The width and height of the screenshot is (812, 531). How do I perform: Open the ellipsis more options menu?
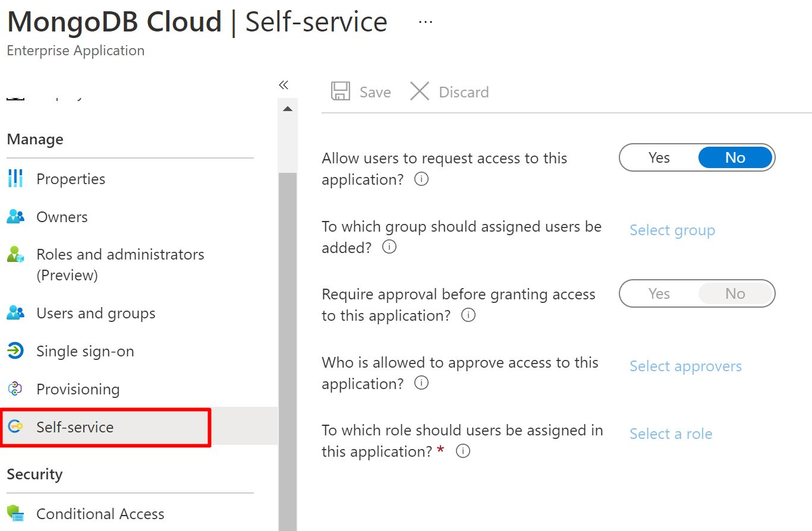[x=426, y=22]
